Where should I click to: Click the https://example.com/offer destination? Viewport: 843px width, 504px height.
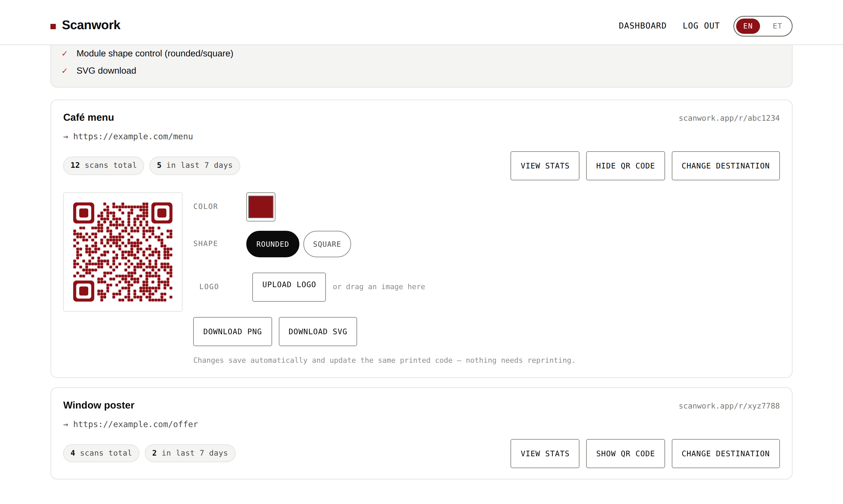coord(136,424)
